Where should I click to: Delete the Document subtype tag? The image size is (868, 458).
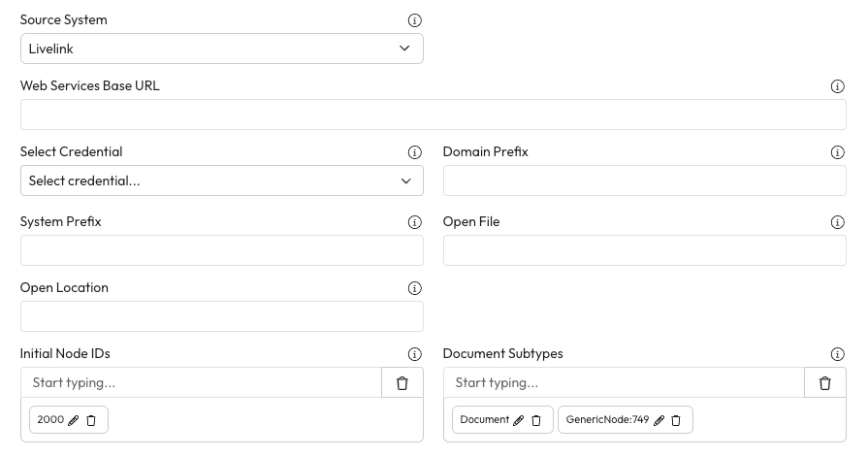pos(536,420)
